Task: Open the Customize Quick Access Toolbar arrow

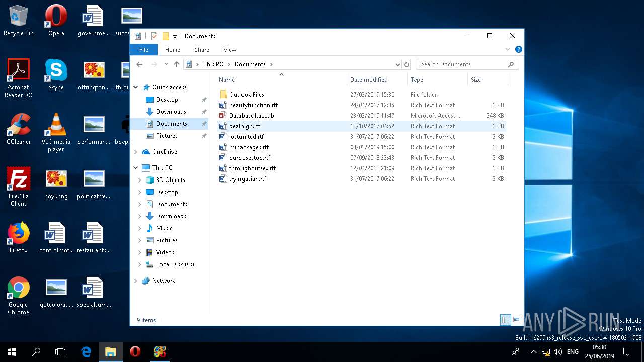Action: coord(175,36)
